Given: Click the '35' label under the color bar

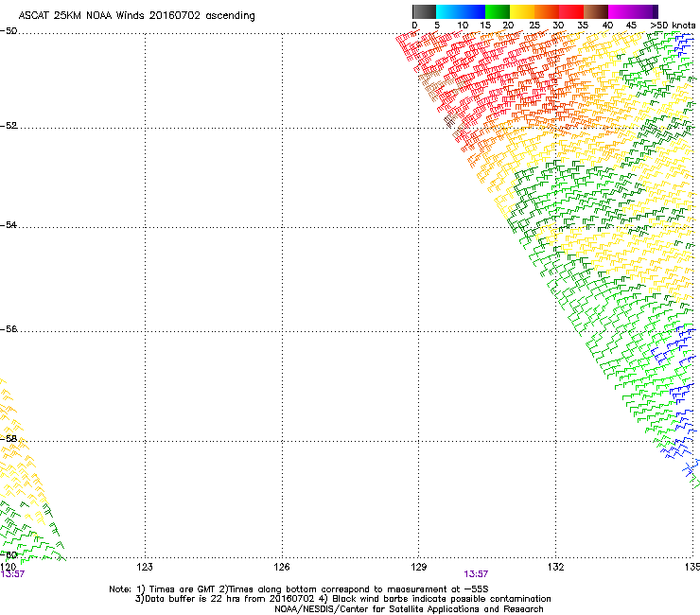Looking at the screenshot, I should click(583, 26).
